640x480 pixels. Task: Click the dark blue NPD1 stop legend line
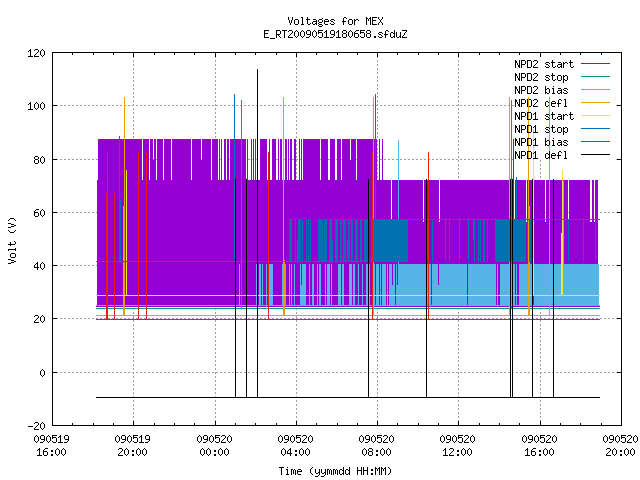coord(596,129)
